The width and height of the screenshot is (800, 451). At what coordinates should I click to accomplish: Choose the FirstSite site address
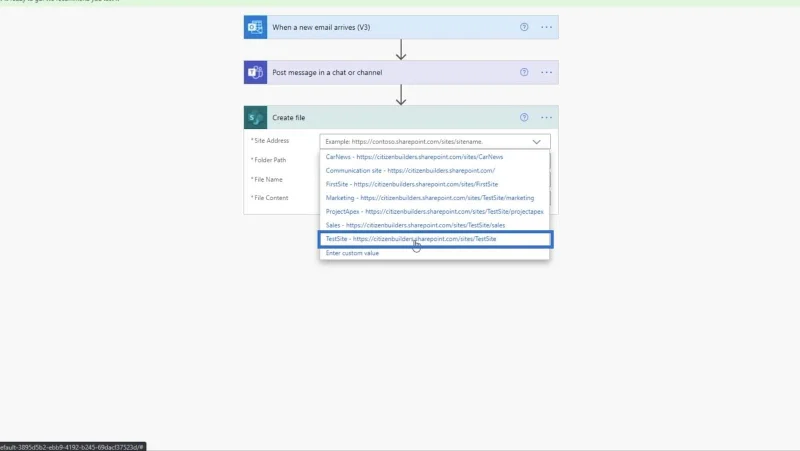tap(435, 184)
